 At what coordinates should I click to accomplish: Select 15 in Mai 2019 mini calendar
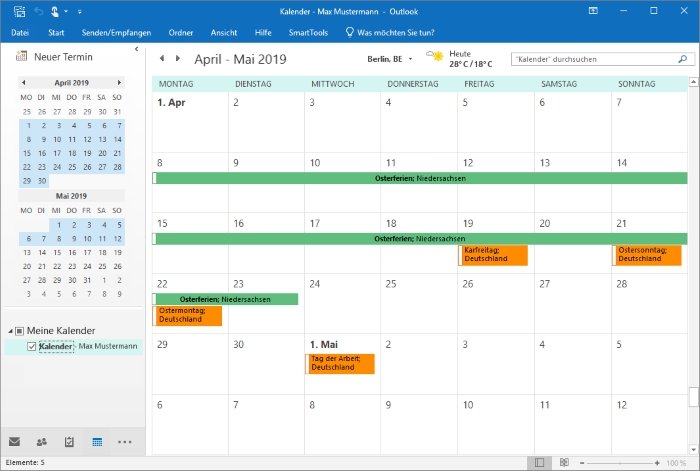57,252
